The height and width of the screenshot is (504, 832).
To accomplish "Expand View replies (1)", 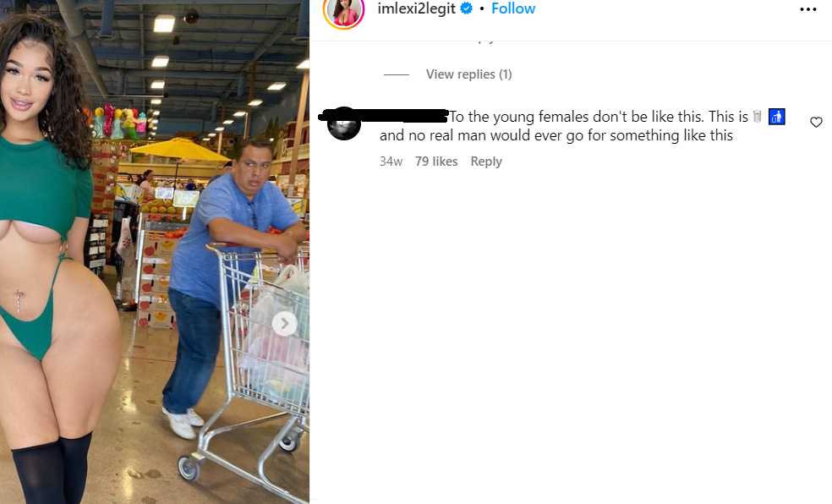I will [x=469, y=74].
